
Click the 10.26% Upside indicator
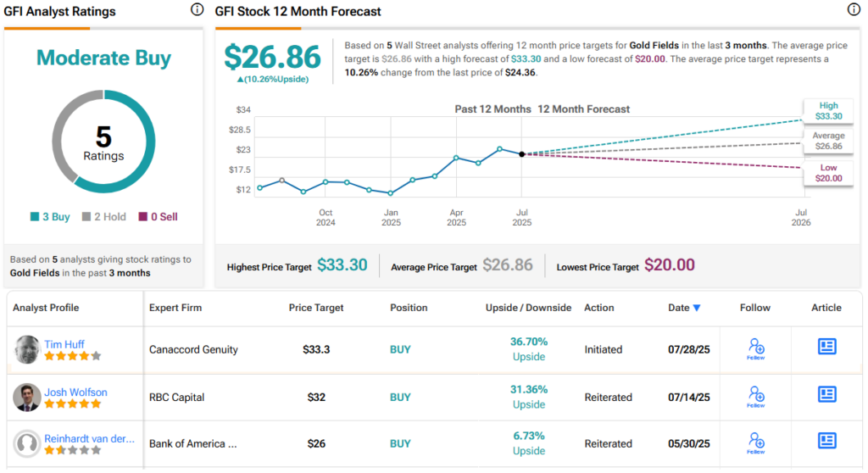click(x=272, y=79)
